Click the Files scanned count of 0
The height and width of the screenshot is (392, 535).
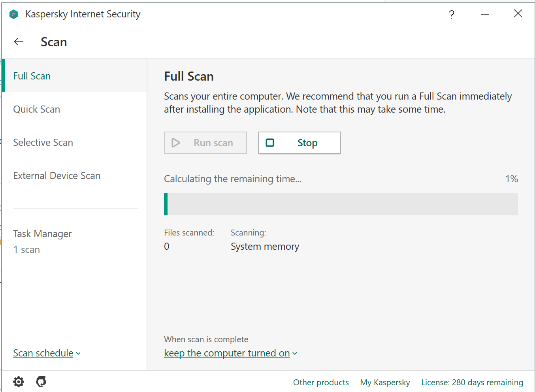167,247
